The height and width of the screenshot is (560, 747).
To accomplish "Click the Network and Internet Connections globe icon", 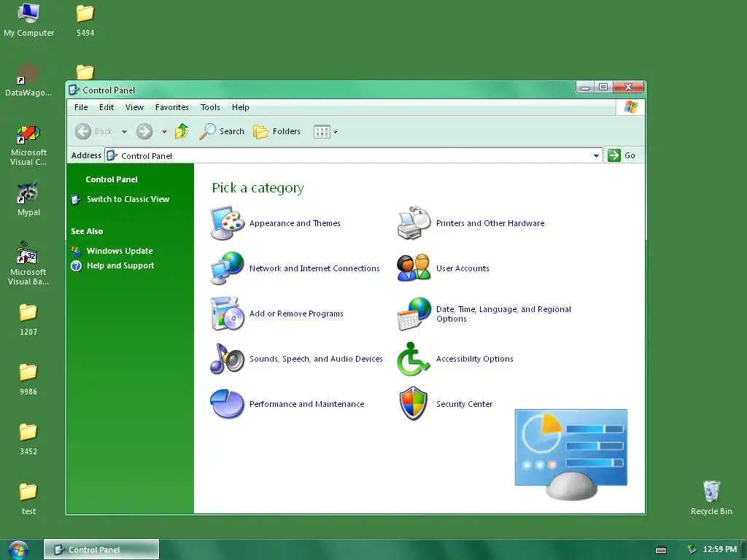I will [228, 268].
